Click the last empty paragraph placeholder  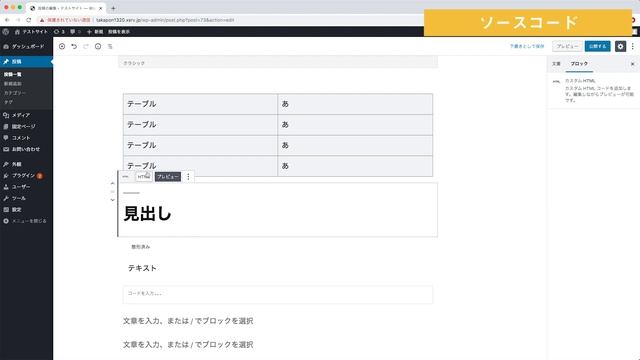pos(188,344)
